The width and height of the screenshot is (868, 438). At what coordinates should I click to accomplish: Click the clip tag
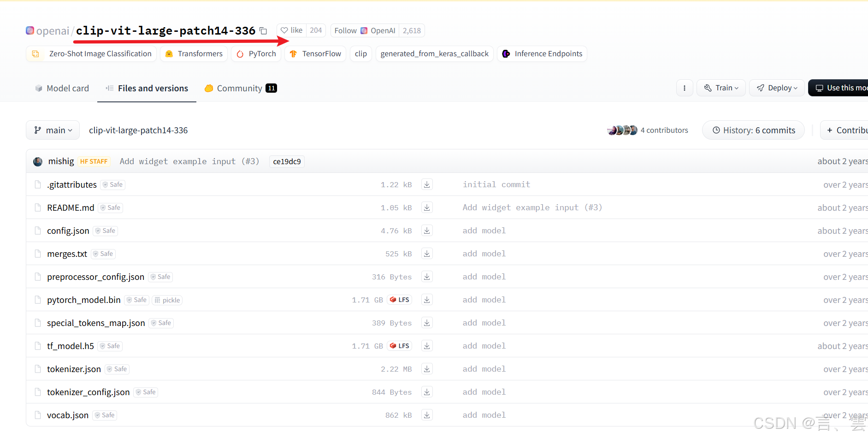361,54
